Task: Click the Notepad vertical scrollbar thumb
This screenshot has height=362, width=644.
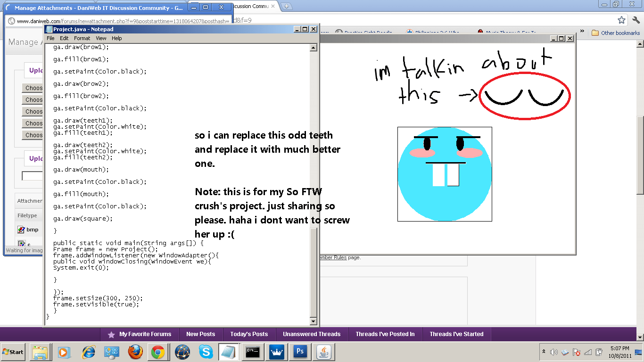Action: (314, 271)
